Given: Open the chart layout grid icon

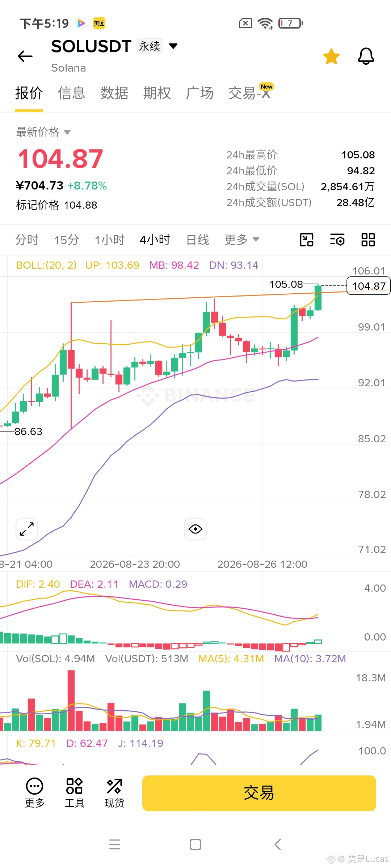Looking at the screenshot, I should pos(368,240).
